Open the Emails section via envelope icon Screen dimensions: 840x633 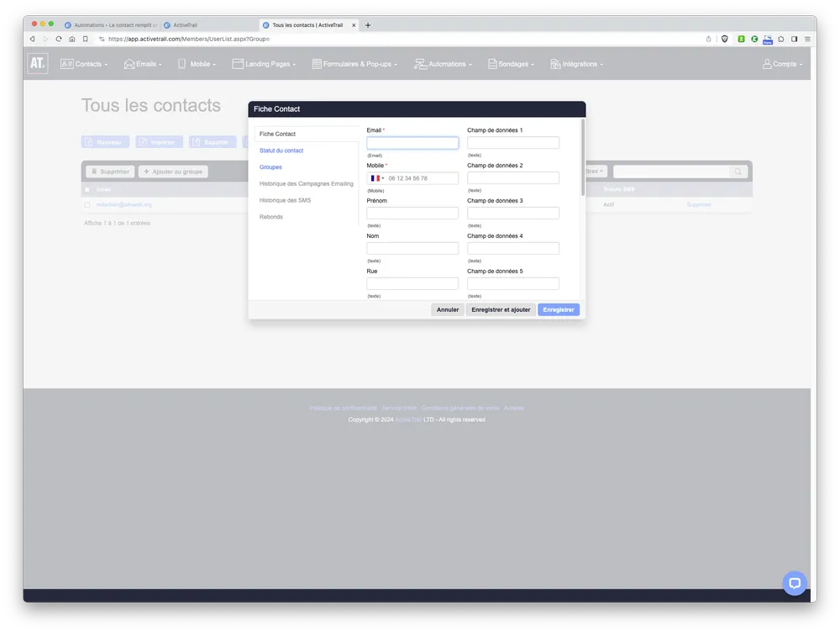[128, 63]
